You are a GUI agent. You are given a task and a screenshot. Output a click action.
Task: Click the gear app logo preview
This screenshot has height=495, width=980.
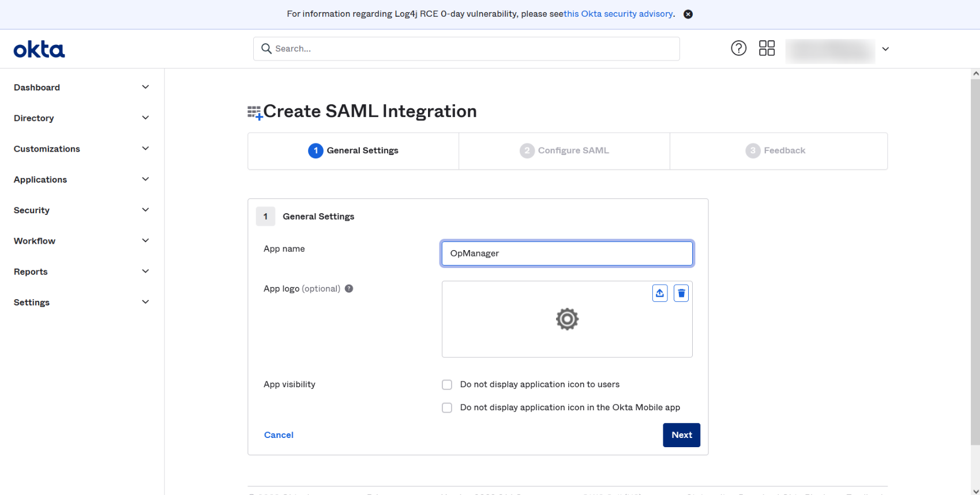click(x=567, y=319)
